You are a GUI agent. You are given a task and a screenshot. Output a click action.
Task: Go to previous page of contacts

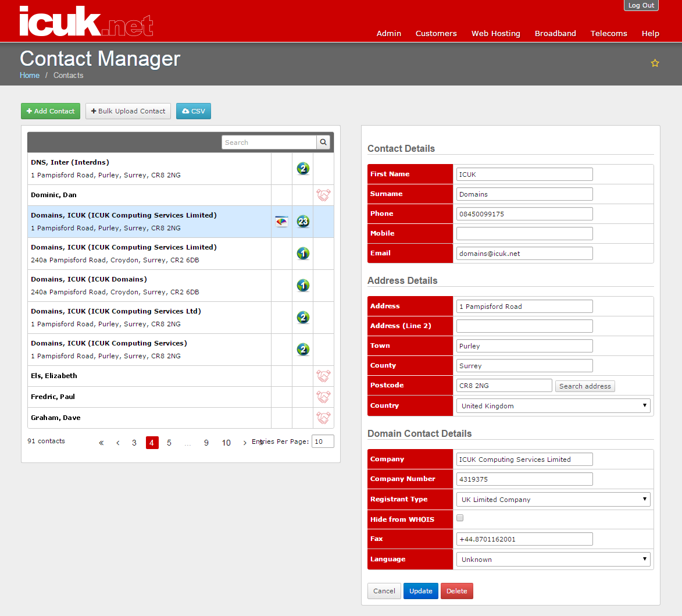pos(118,443)
